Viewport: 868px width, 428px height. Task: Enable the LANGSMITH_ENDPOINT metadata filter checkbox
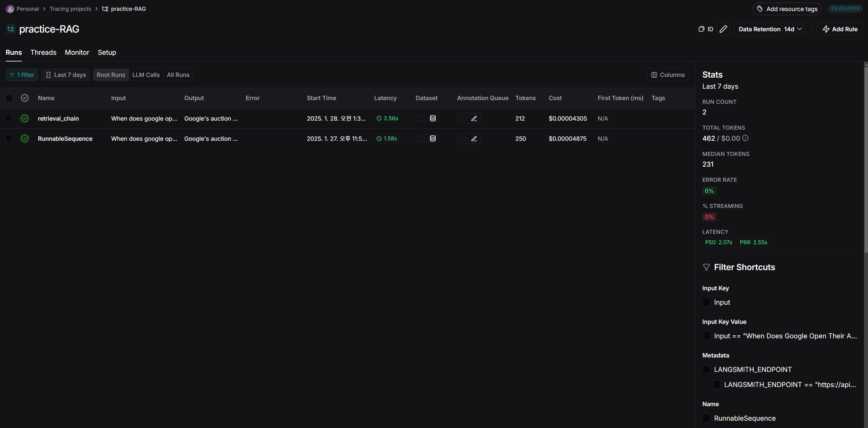(x=706, y=370)
